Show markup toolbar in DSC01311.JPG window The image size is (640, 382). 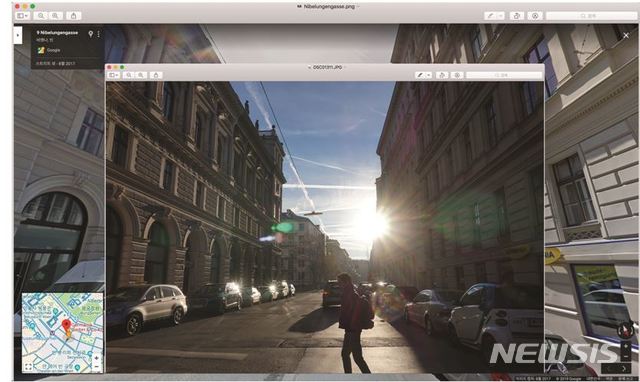[457, 75]
